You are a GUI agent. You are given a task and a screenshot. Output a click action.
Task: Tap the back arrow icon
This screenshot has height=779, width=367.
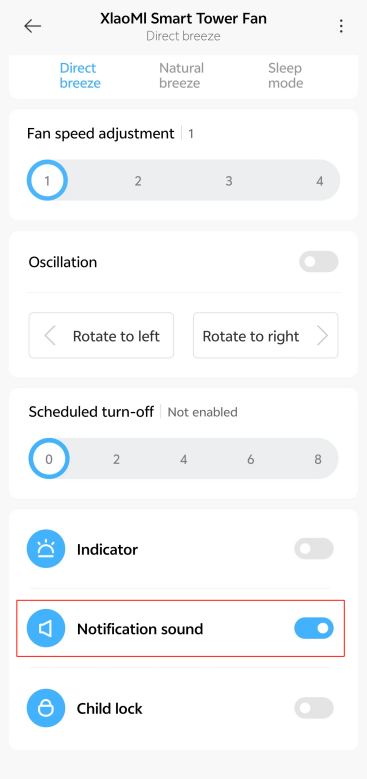(x=33, y=26)
